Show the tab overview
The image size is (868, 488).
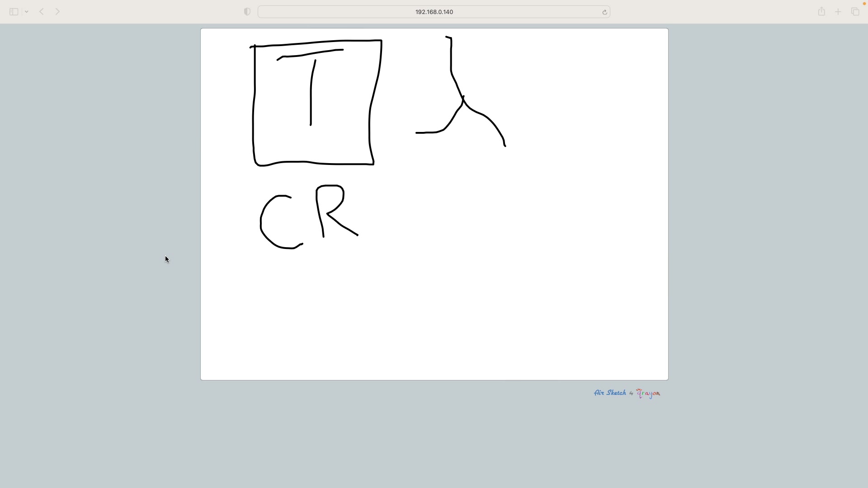pos(855,12)
